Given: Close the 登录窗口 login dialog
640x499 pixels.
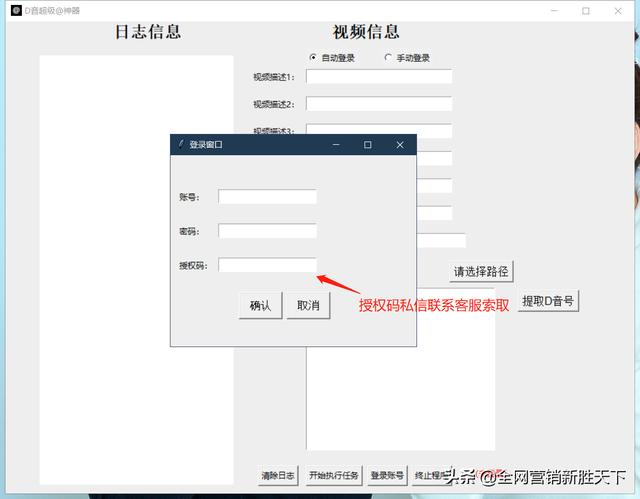Looking at the screenshot, I should click(399, 145).
